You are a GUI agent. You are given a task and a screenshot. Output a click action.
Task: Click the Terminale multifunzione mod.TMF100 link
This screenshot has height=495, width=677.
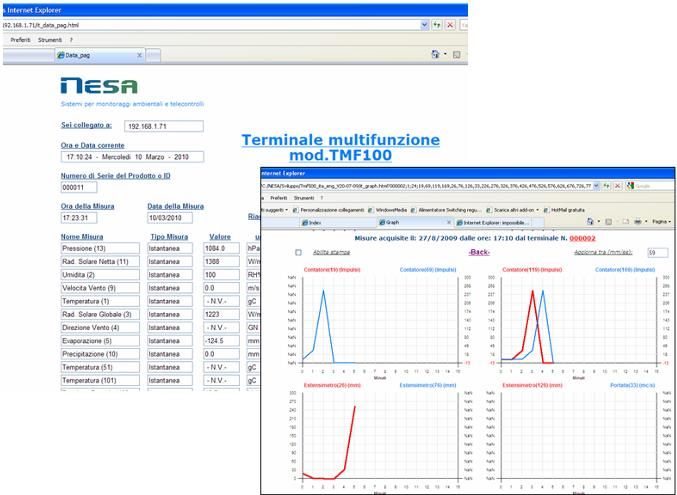[x=341, y=147]
